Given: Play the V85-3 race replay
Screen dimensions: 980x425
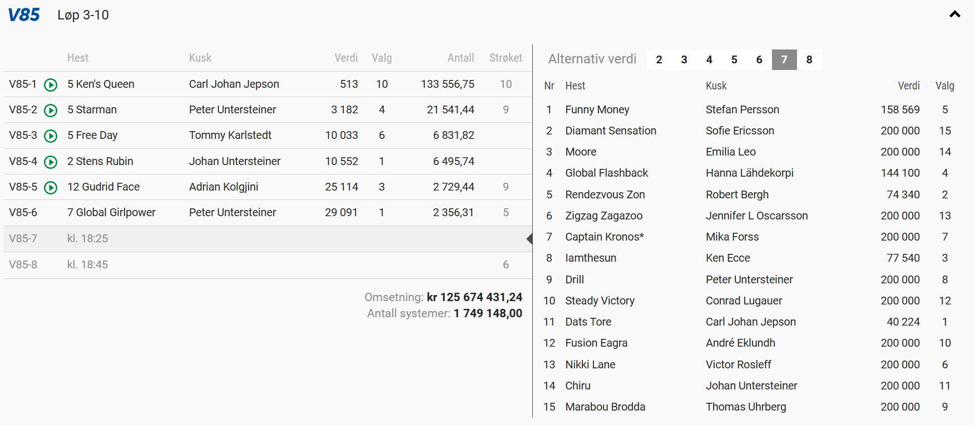Looking at the screenshot, I should (x=51, y=136).
